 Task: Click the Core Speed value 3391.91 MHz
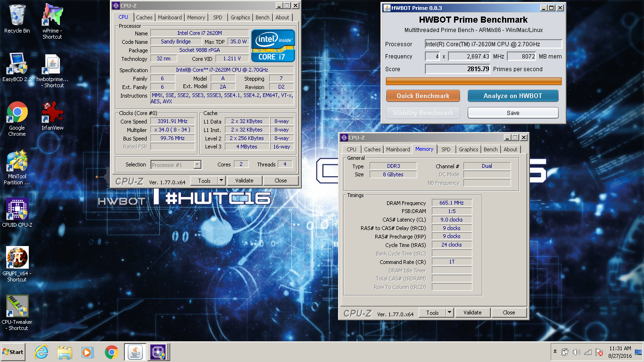tap(173, 122)
